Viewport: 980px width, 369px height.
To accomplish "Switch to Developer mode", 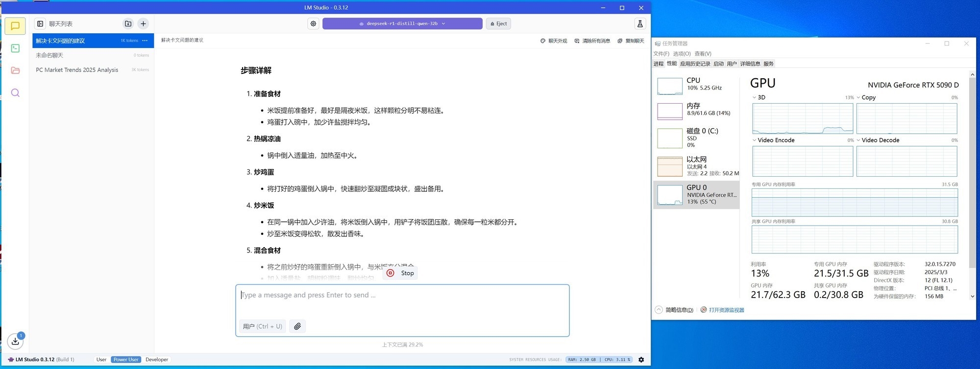I will 157,360.
